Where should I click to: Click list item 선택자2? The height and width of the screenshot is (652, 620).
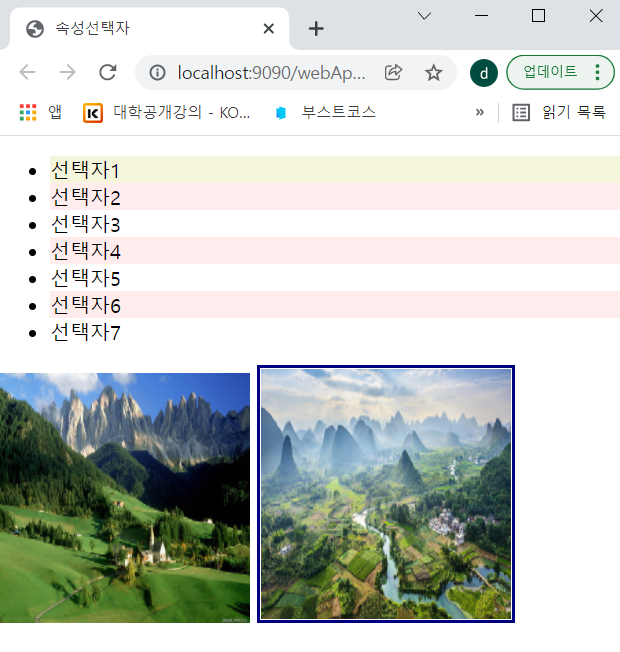point(335,197)
